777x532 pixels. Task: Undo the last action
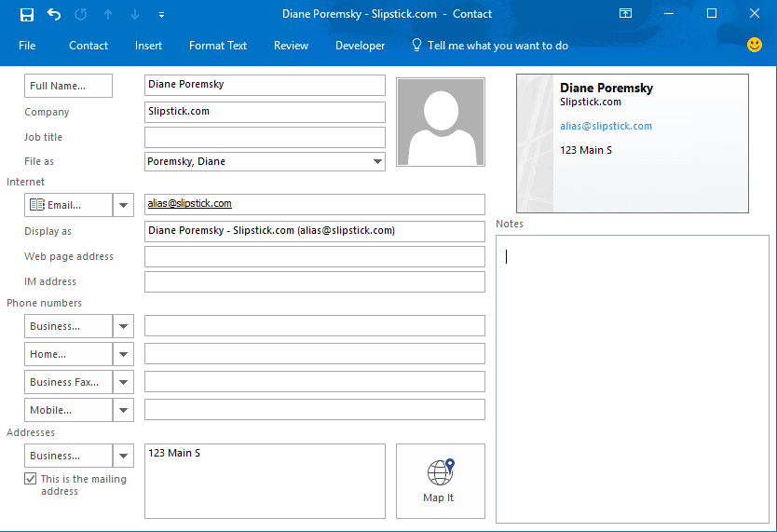tap(53, 14)
